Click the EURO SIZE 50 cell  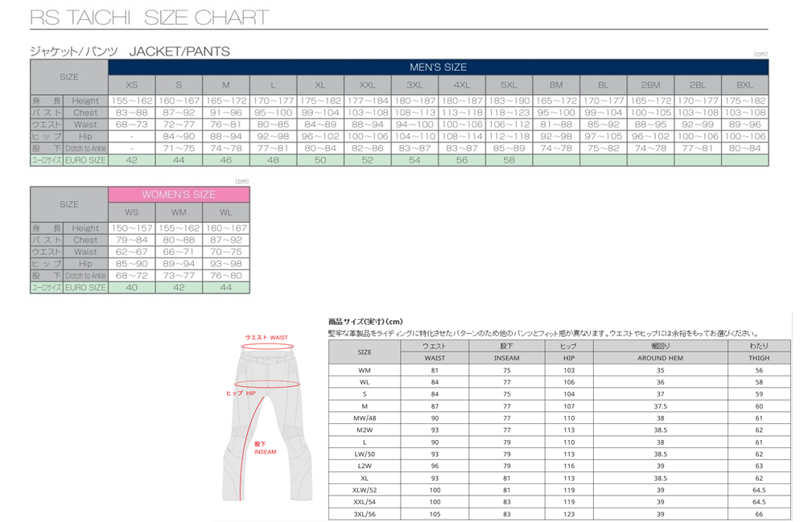[x=320, y=160]
